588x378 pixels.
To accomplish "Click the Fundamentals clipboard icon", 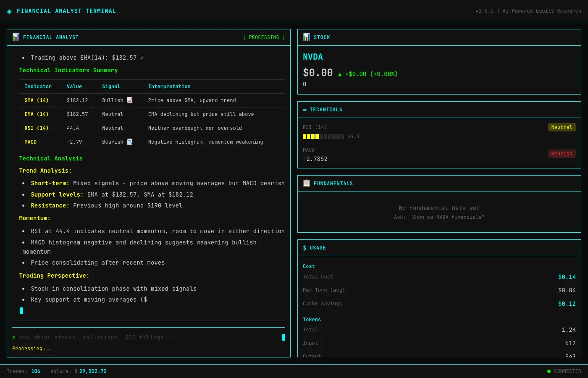I will 307,183.
